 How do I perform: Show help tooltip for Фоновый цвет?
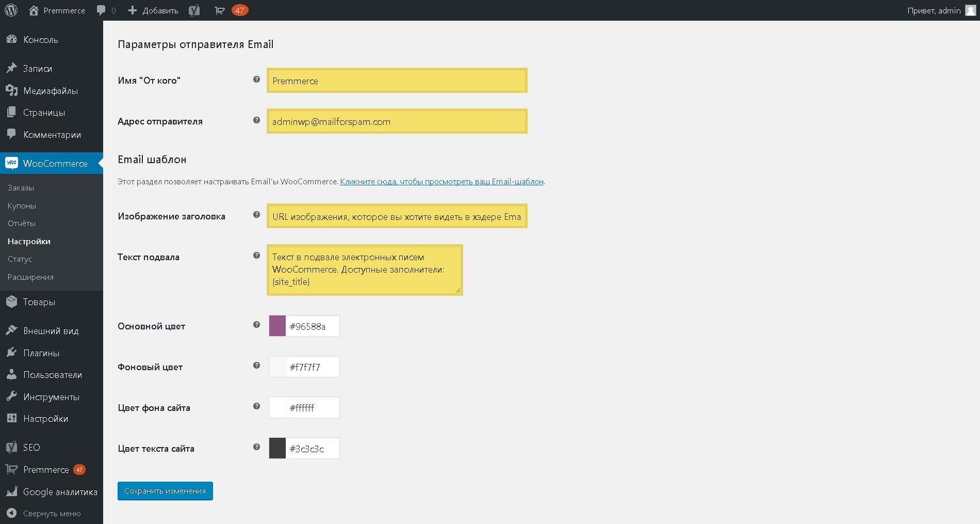(256, 366)
